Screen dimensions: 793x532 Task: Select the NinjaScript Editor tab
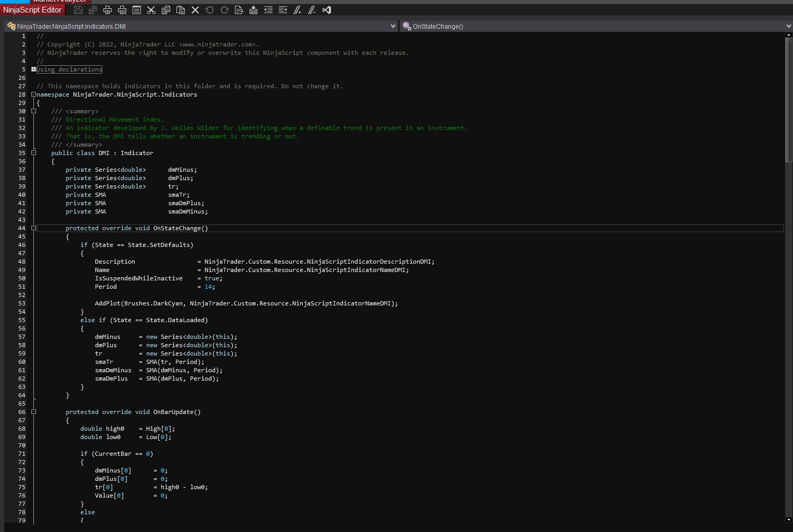(32, 10)
